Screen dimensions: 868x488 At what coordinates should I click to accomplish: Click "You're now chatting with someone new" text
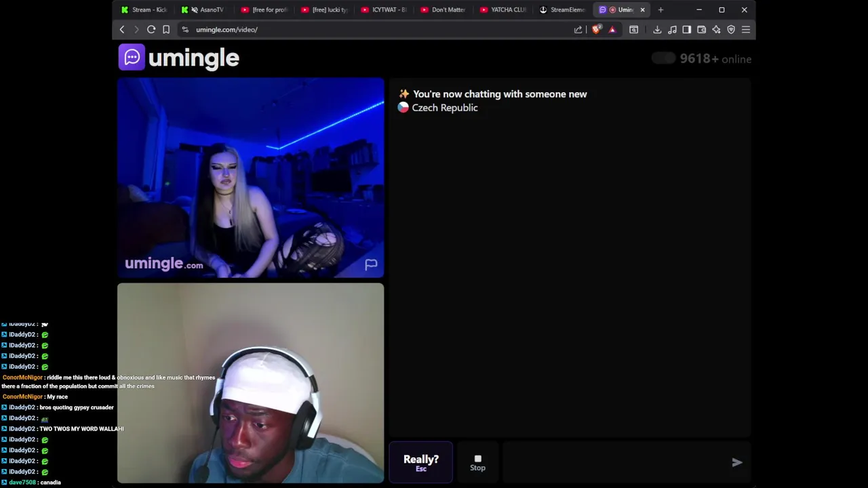pyautogui.click(x=500, y=94)
